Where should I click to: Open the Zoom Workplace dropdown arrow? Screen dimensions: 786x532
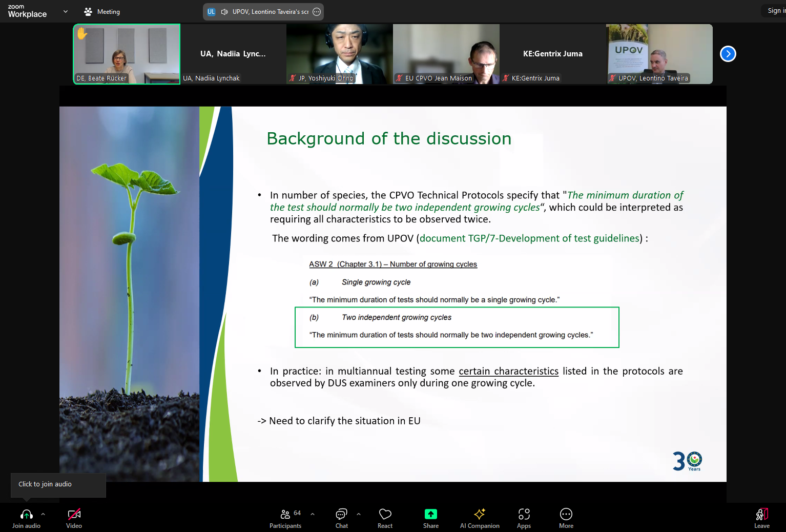(x=66, y=11)
